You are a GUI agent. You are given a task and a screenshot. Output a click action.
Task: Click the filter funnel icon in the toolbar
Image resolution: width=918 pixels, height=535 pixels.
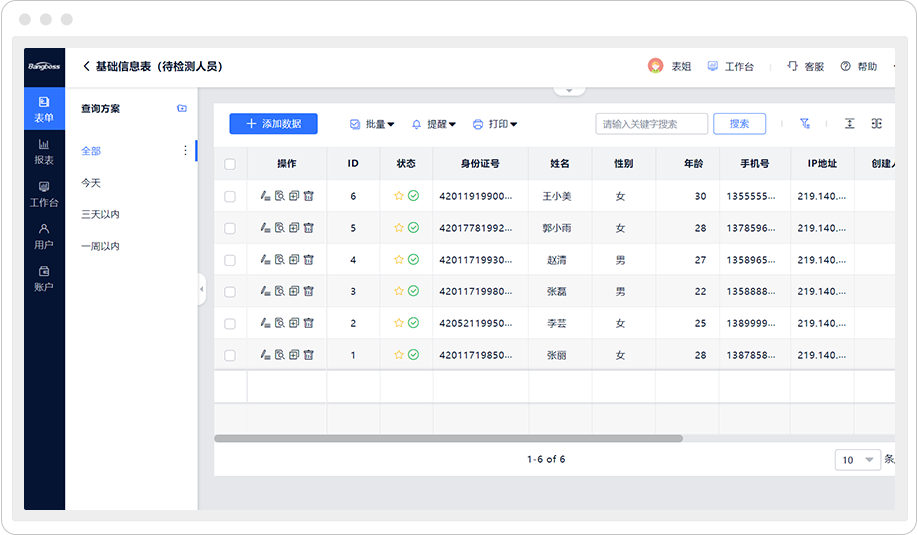pyautogui.click(x=805, y=124)
